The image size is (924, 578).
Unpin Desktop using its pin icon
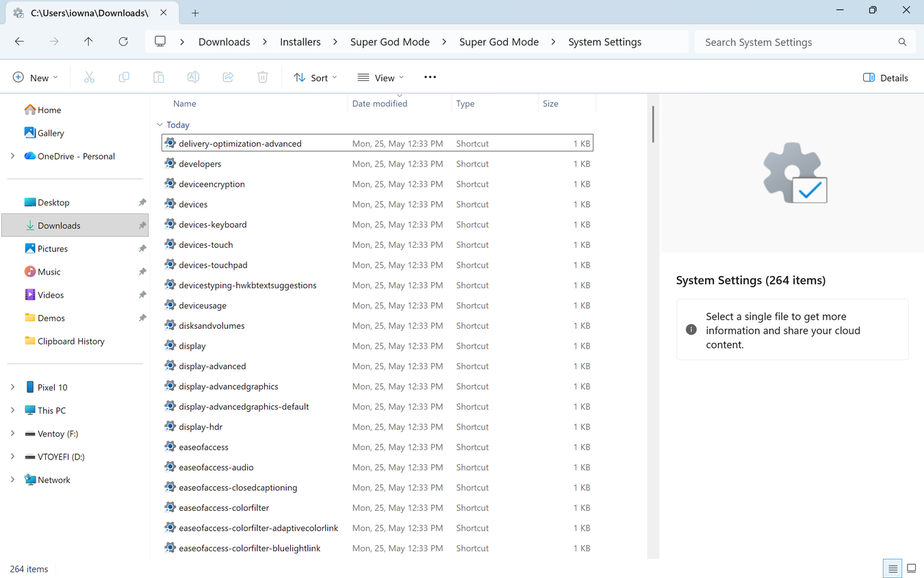click(142, 203)
